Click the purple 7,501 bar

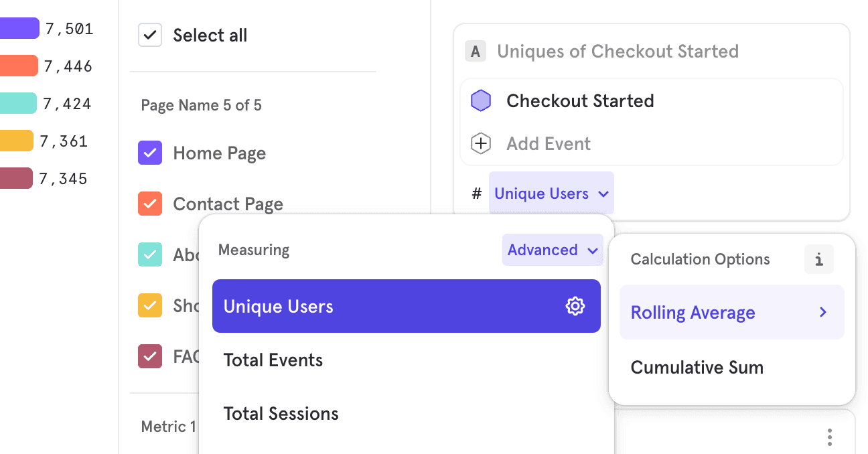19,28
